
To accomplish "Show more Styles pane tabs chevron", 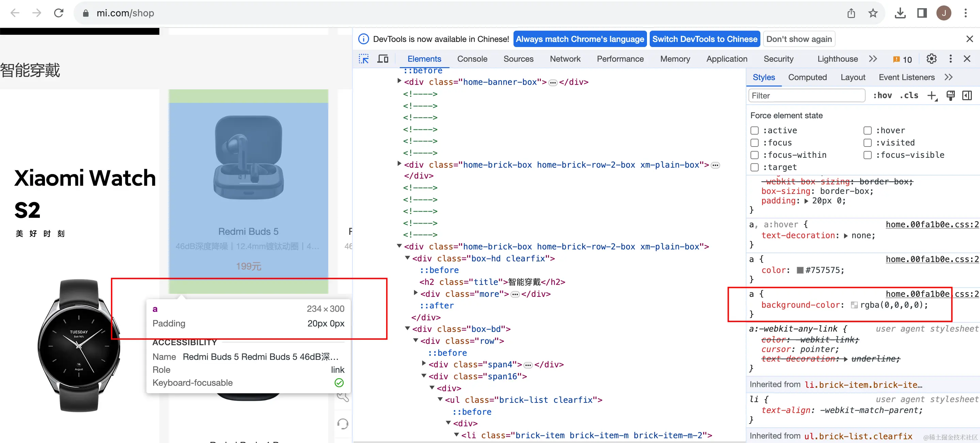I will pyautogui.click(x=948, y=77).
